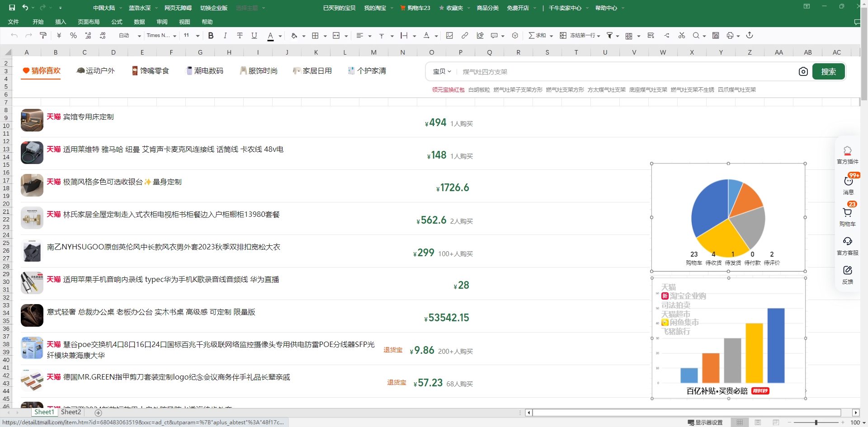Click the 领元宝换红包 link
This screenshot has height=427, width=868.
coord(448,89)
